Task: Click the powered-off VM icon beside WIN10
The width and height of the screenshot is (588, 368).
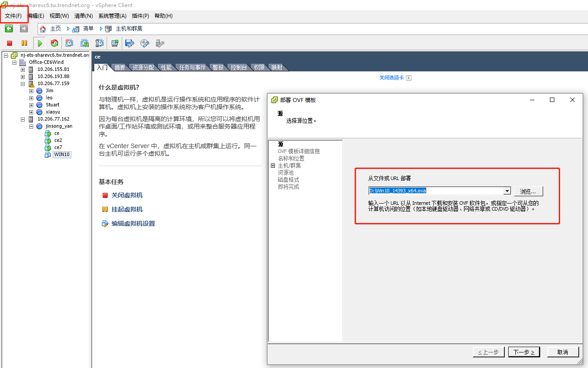Action: point(48,155)
